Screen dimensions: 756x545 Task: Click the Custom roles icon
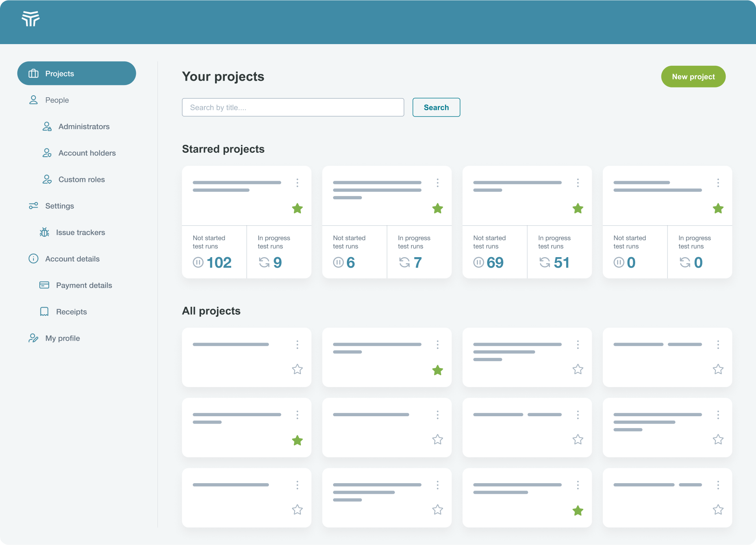47,180
